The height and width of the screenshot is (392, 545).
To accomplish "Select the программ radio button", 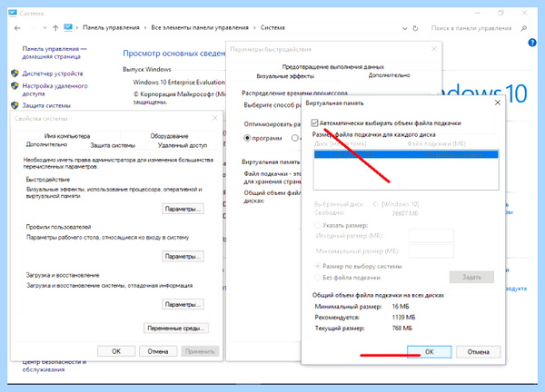I will pyautogui.click(x=247, y=138).
